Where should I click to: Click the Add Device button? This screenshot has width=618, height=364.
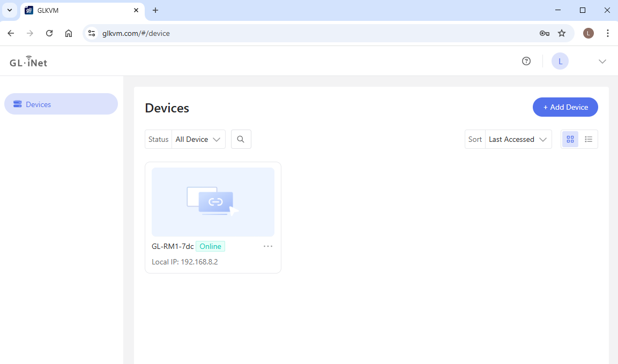[565, 107]
